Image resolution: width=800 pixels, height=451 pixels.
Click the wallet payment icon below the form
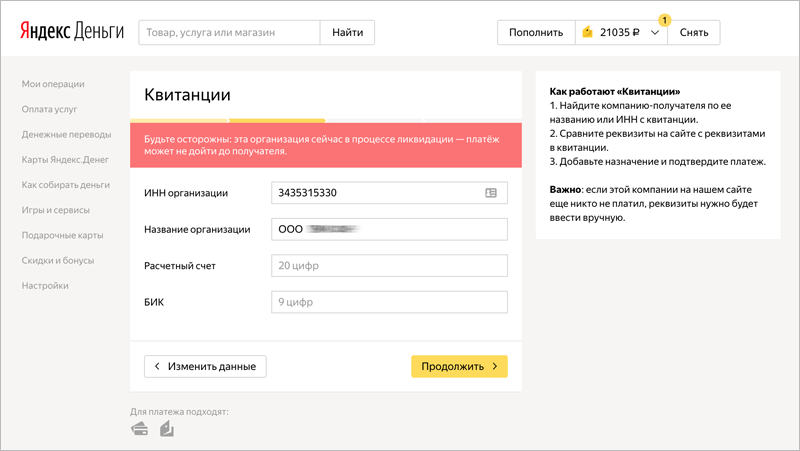(x=166, y=430)
